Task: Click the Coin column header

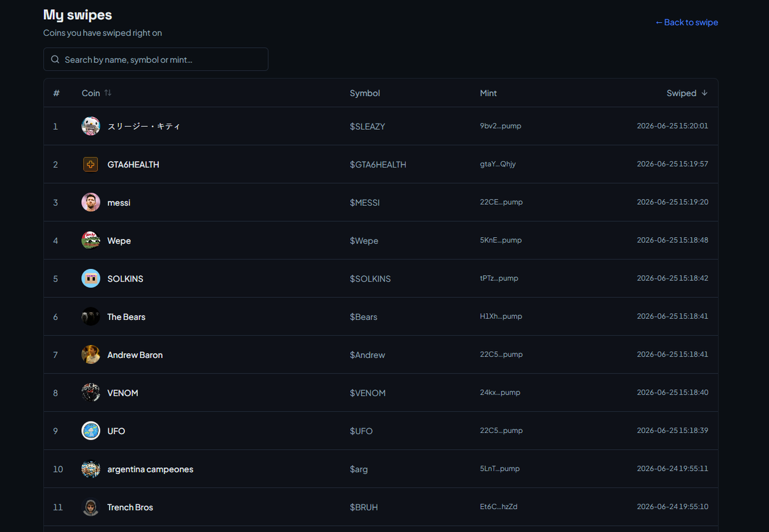Action: [91, 93]
